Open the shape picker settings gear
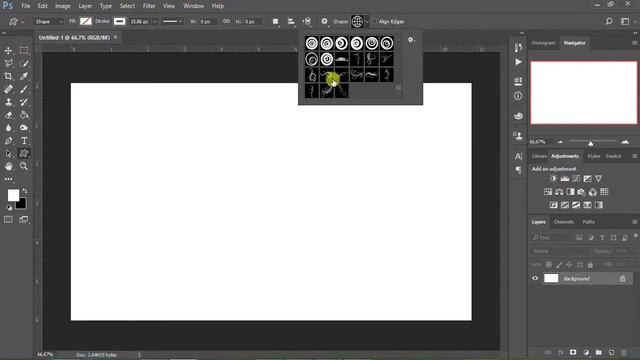The height and width of the screenshot is (360, 640). (411, 40)
